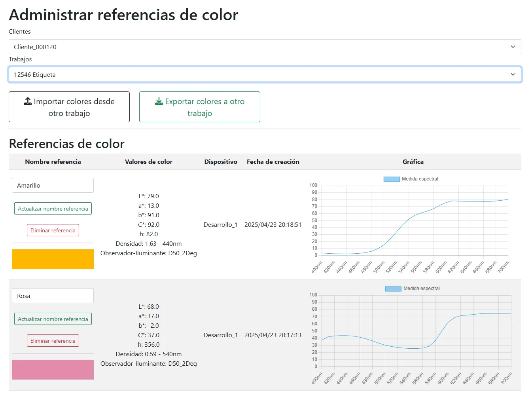Viewport: 532px width, 395px height.
Task: Click the pink Rosa color swatch
Action: click(x=53, y=370)
